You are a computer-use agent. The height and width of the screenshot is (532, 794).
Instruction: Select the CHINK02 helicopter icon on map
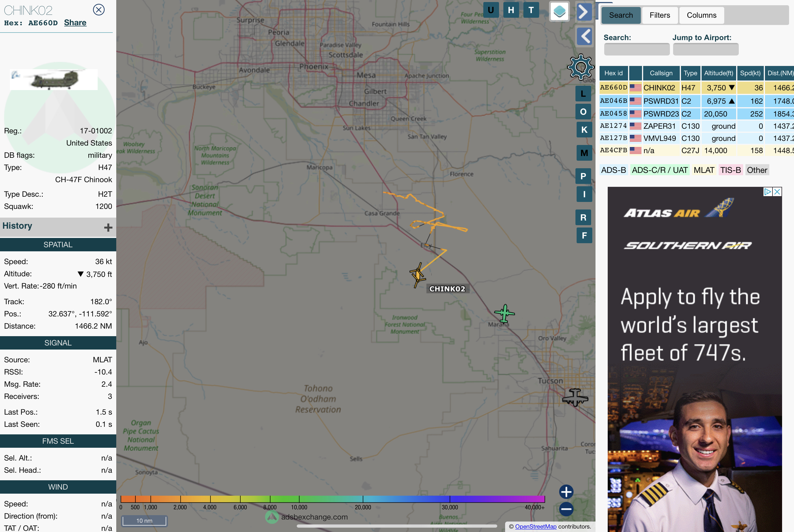(418, 275)
